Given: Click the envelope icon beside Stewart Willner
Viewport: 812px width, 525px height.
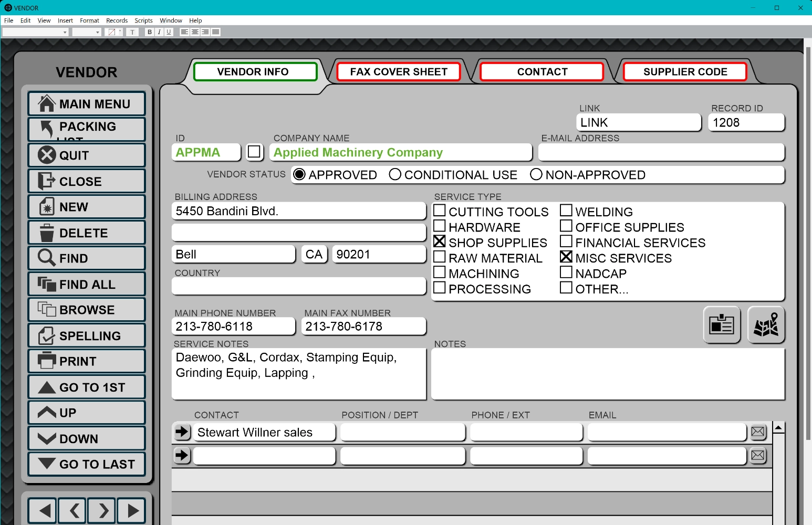Looking at the screenshot, I should tap(757, 432).
